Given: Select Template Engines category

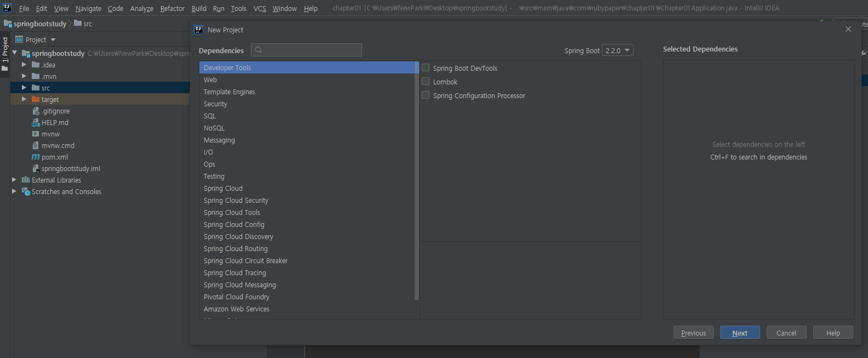Looking at the screenshot, I should point(307,92).
